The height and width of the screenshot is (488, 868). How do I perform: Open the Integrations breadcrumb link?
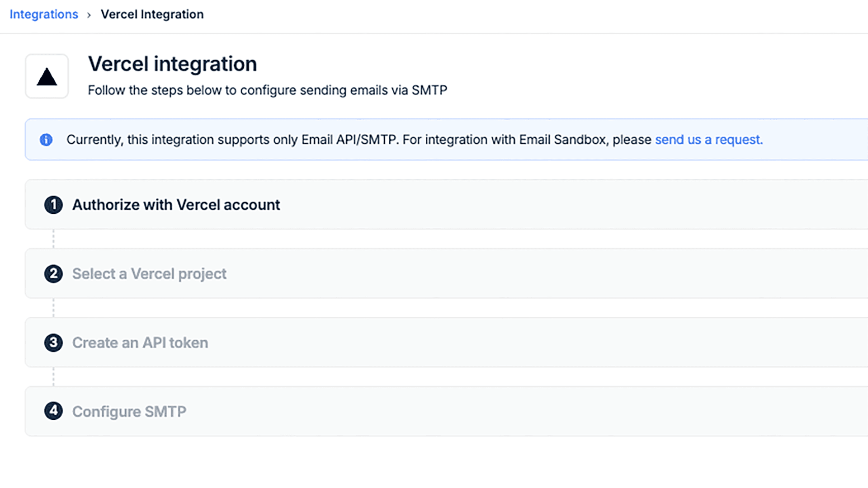point(44,14)
